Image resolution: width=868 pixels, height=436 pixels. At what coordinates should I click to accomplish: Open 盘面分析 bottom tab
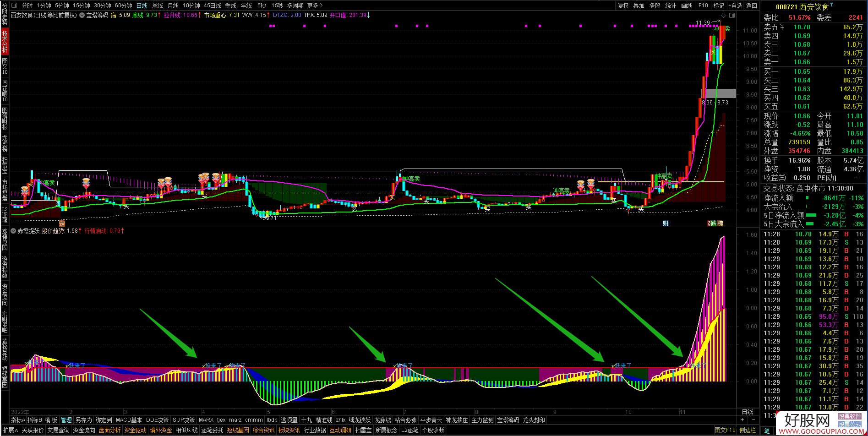[109, 431]
